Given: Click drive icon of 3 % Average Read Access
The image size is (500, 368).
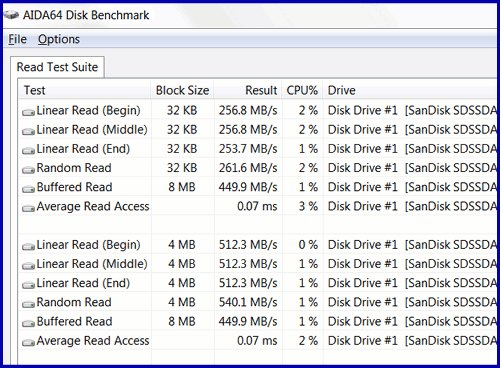Looking at the screenshot, I should (28, 208).
